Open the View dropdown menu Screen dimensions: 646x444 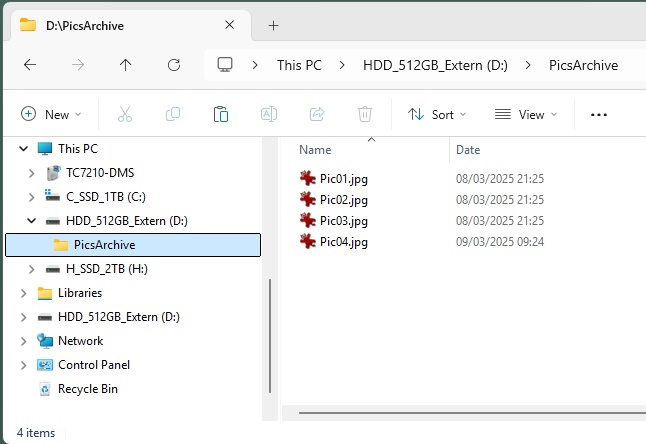[526, 114]
